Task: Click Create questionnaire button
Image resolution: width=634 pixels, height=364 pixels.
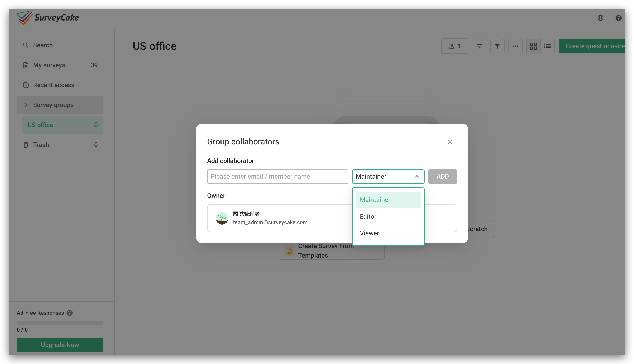Action: click(x=592, y=46)
